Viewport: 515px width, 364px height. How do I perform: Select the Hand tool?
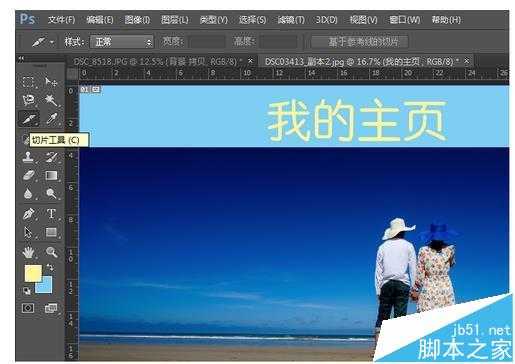point(28,252)
